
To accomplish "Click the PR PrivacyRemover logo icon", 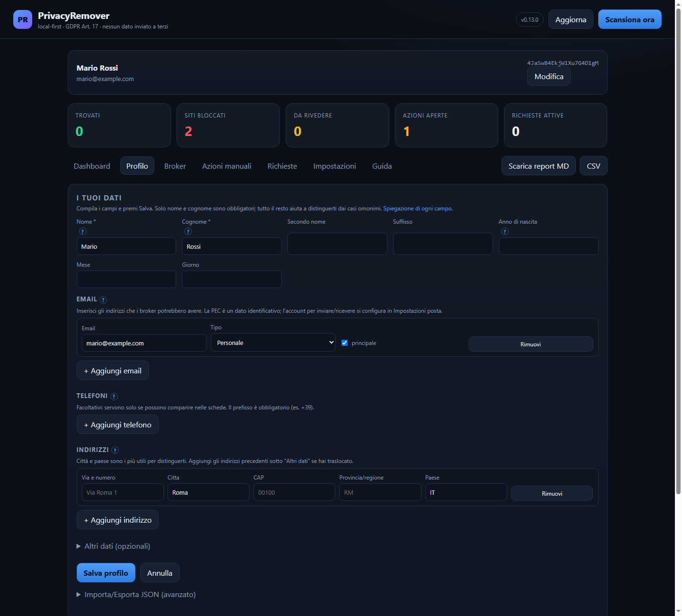I will point(23,19).
